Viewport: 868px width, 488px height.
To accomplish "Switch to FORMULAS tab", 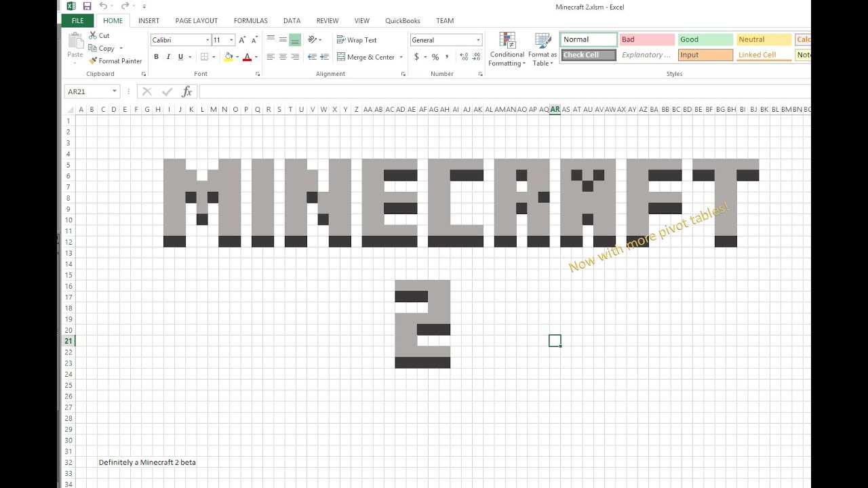I will tap(251, 21).
